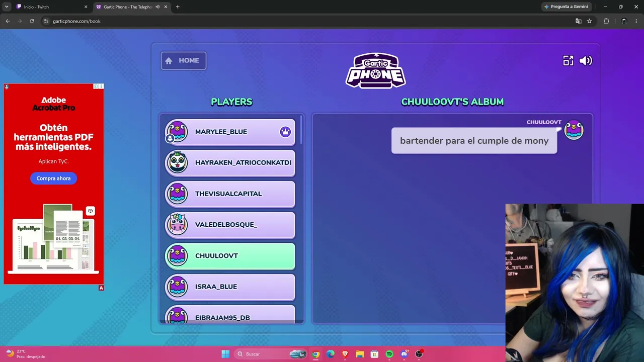
Task: Open the ad info icon on Adobe ad
Action: (96, 86)
